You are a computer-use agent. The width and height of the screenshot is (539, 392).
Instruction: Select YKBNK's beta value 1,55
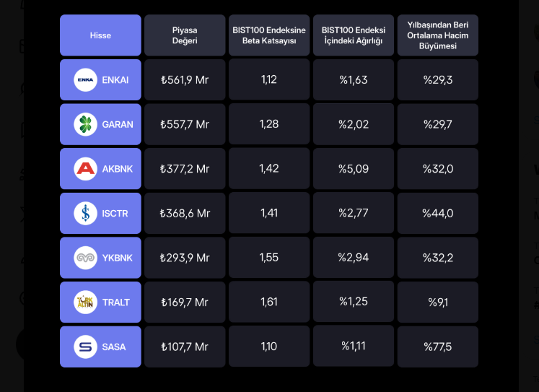(x=269, y=258)
